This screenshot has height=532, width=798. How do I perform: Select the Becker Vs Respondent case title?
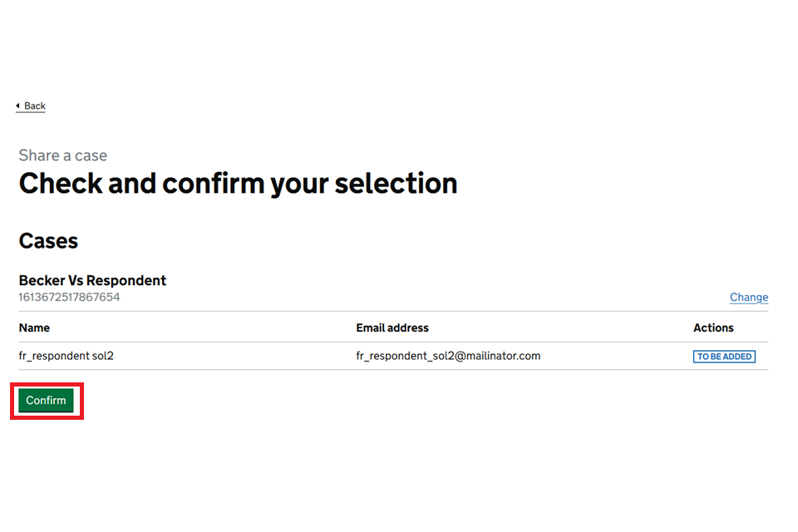click(92, 281)
